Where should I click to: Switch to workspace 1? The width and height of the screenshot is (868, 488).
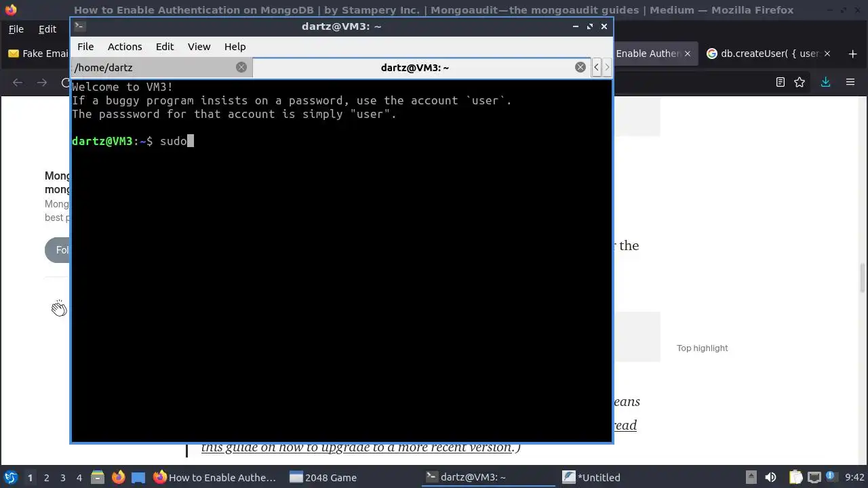(x=30, y=477)
